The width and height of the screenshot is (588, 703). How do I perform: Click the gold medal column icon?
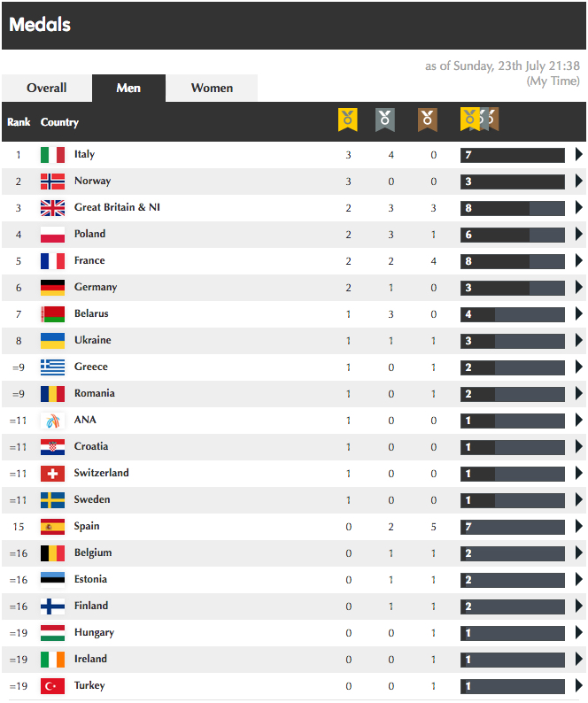pos(348,120)
